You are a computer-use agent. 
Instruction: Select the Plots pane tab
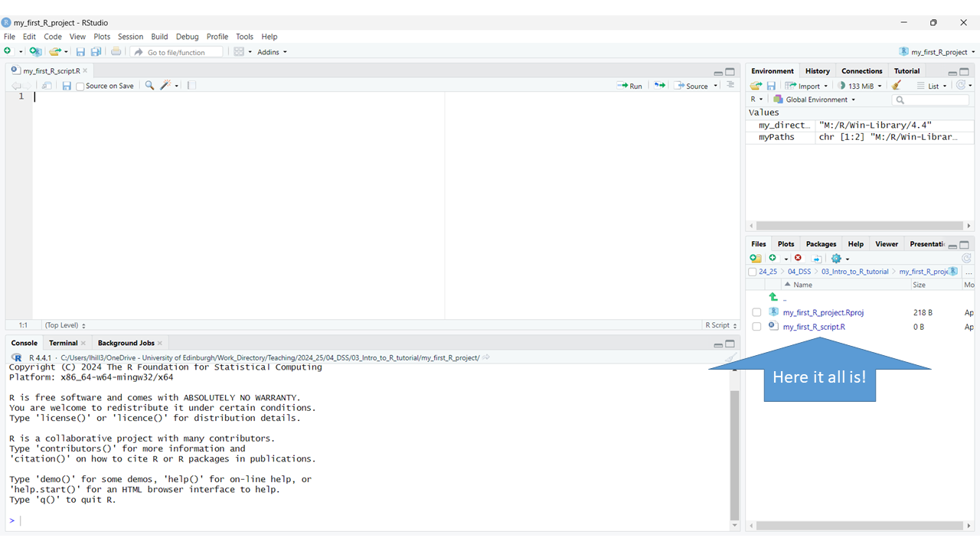coord(786,244)
